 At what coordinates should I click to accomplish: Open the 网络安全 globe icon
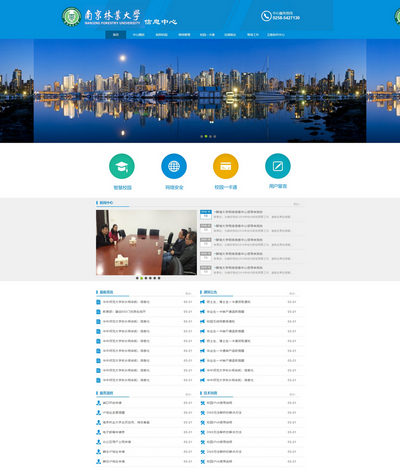pyautogui.click(x=174, y=166)
